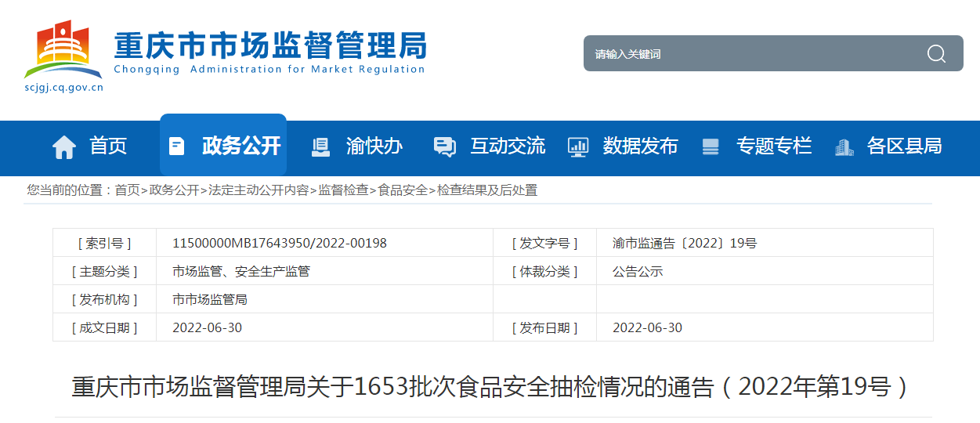
Task: Click 食品安全 breadcrumb link
Action: pos(403,190)
